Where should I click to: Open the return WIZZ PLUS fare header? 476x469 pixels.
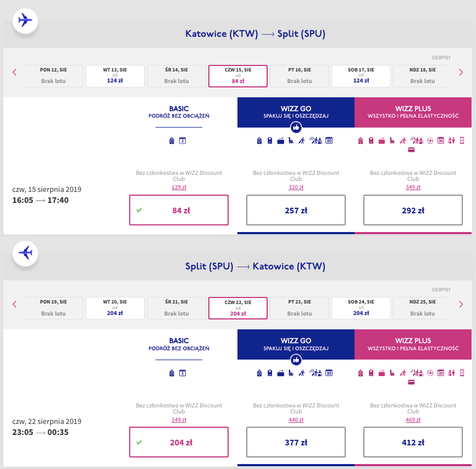[413, 344]
